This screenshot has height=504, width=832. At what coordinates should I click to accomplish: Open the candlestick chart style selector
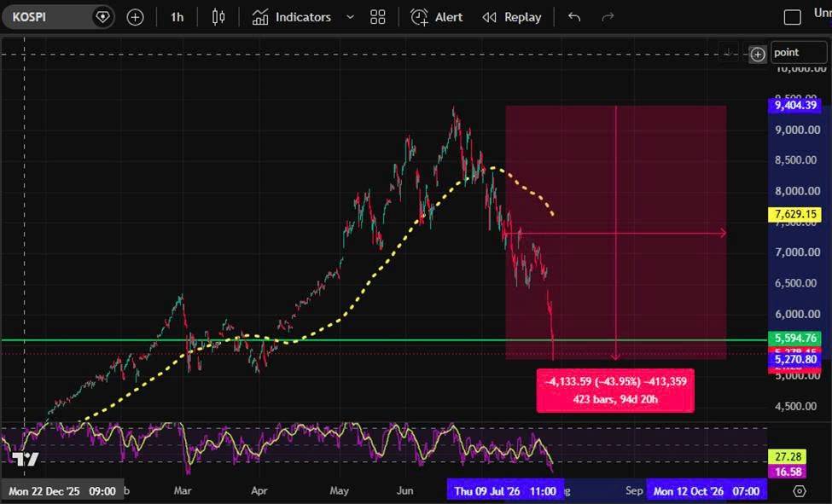(x=218, y=18)
